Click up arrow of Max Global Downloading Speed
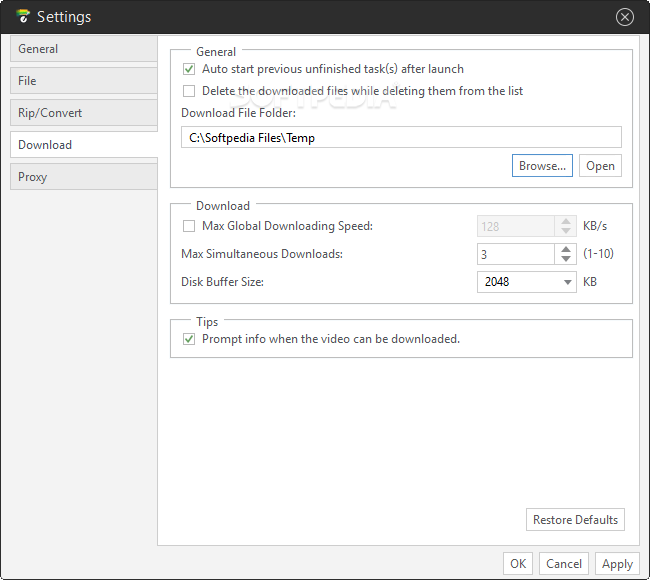Screen dimensions: 650x580 565,221
